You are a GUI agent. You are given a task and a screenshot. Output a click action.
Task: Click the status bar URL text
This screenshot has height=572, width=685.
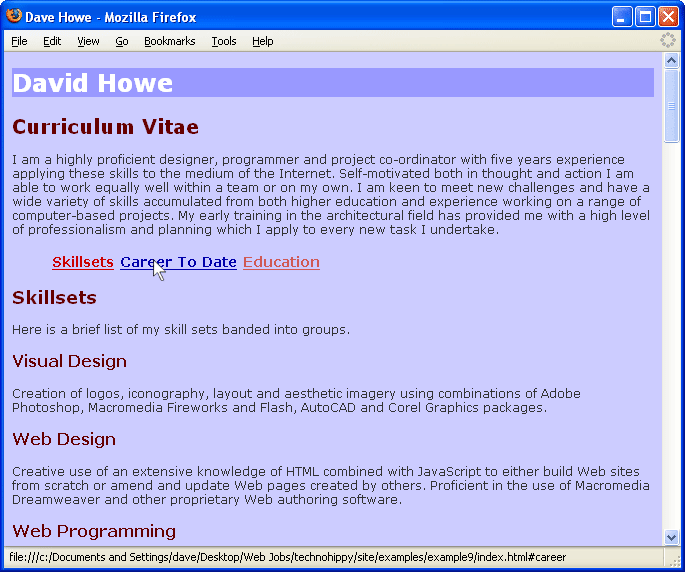(x=287, y=557)
